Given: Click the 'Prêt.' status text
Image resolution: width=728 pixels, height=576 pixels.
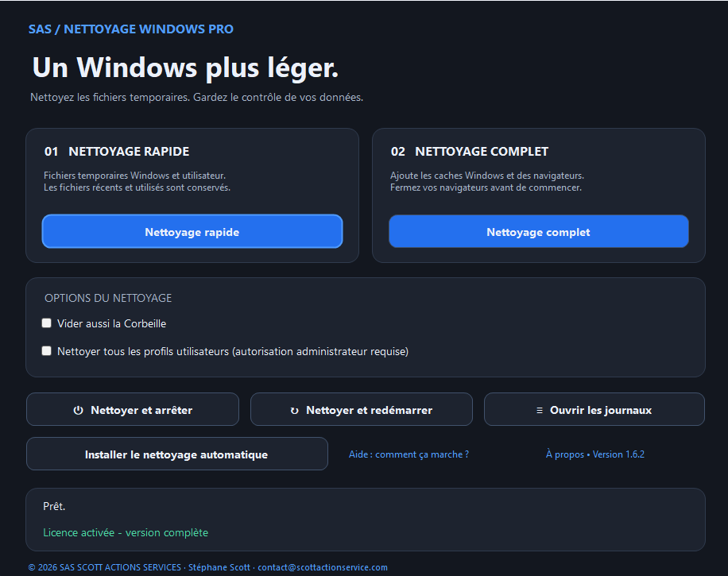Looking at the screenshot, I should [54, 506].
